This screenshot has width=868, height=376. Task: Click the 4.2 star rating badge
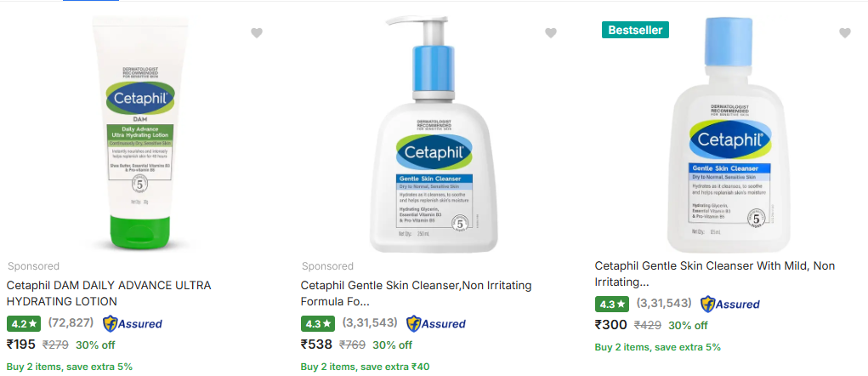coord(23,323)
